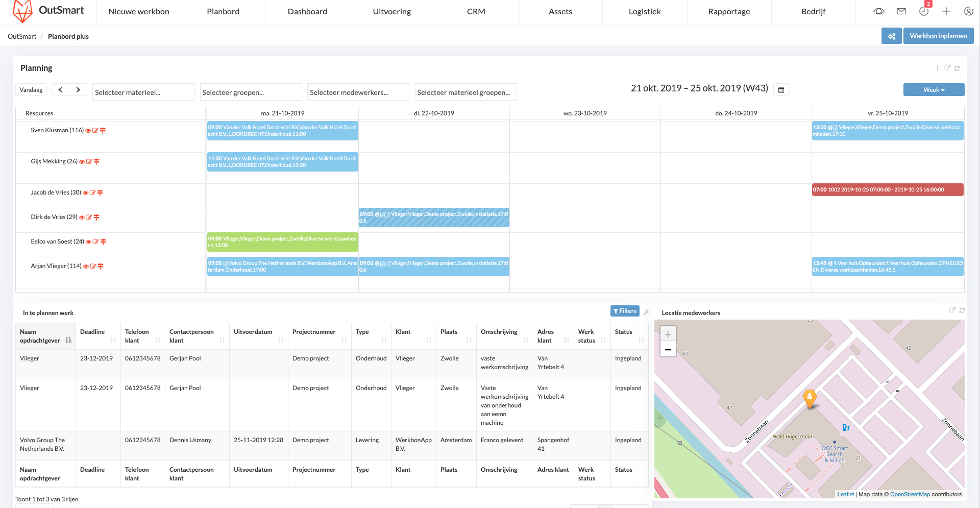
Task: Open Selecteer medewerkers dropdown
Action: tap(358, 92)
